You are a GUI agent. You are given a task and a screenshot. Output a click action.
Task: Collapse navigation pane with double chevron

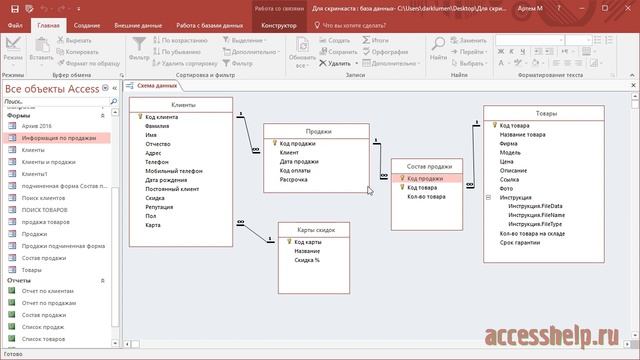click(115, 88)
